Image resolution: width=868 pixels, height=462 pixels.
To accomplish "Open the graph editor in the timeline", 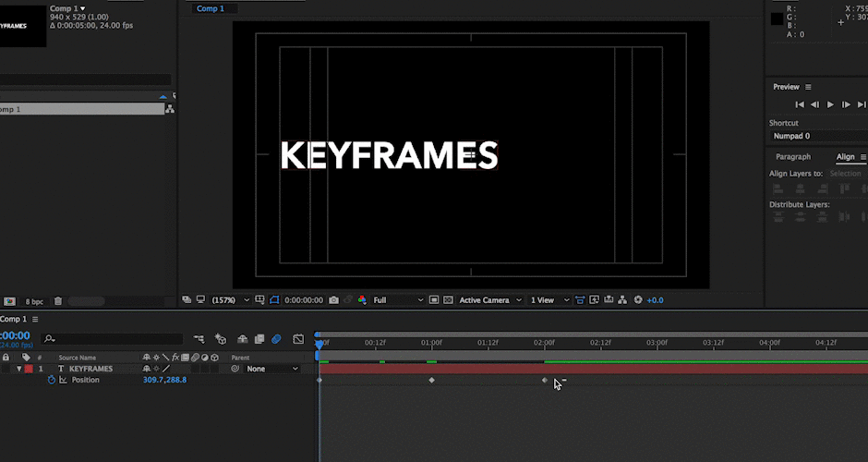I will click(298, 339).
